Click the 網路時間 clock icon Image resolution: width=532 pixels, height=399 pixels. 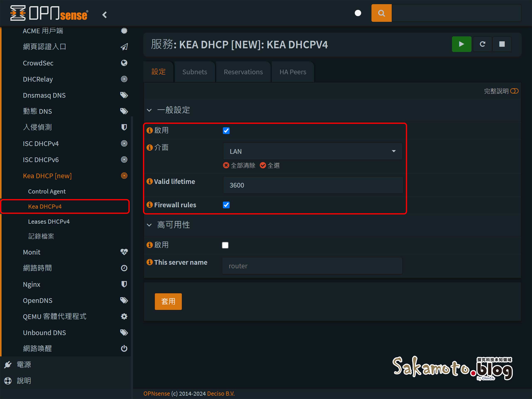(124, 268)
